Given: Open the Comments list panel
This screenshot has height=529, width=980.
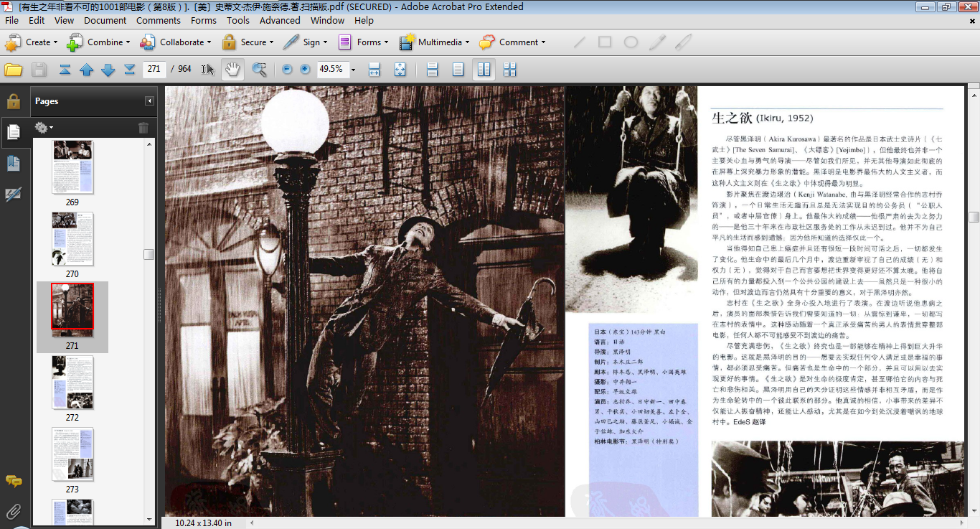Looking at the screenshot, I should click(13, 481).
